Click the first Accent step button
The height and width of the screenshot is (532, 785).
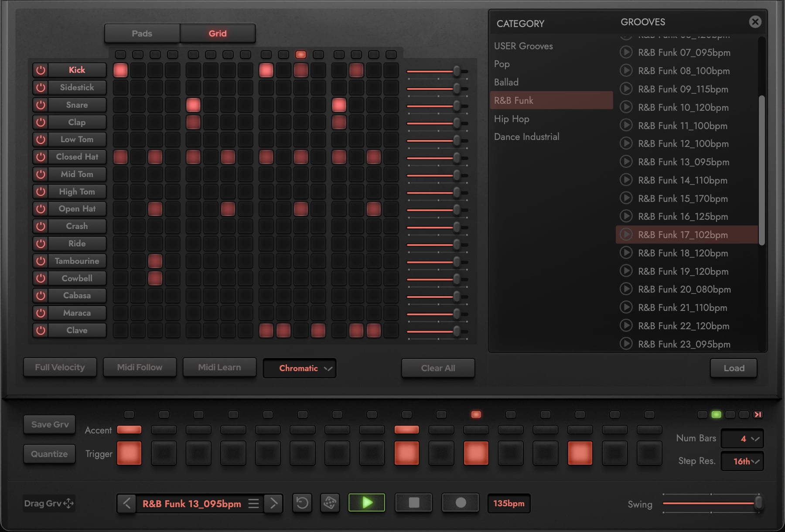(129, 430)
